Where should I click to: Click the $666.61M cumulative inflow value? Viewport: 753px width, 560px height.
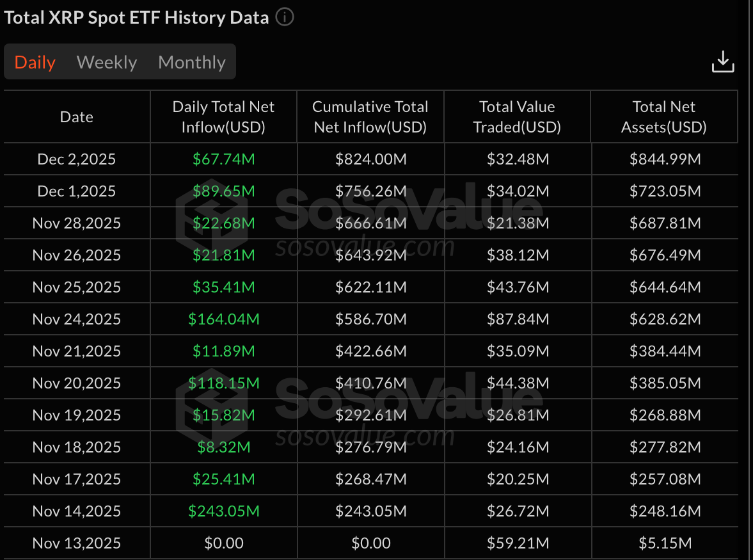click(370, 223)
